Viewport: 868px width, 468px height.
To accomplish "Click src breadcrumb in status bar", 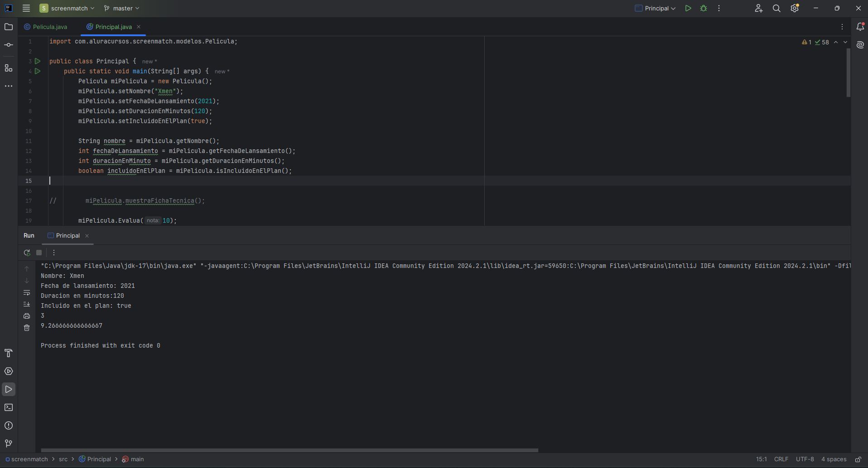I will (63, 459).
